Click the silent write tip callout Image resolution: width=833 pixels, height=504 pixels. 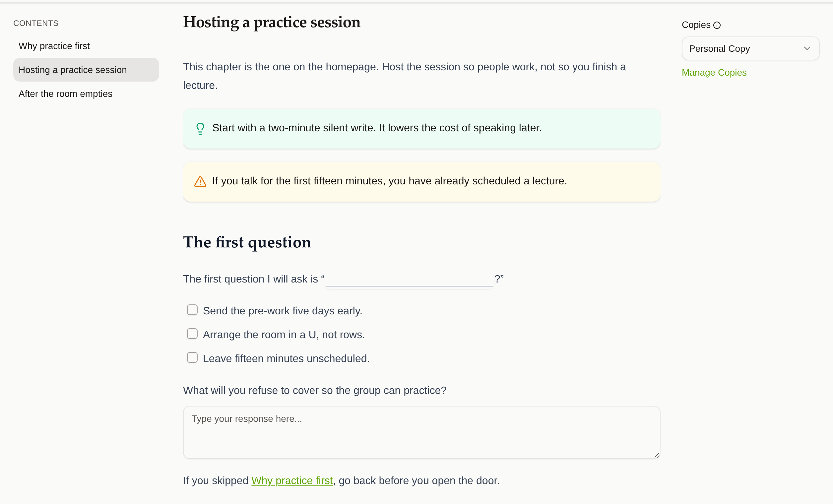tap(421, 128)
